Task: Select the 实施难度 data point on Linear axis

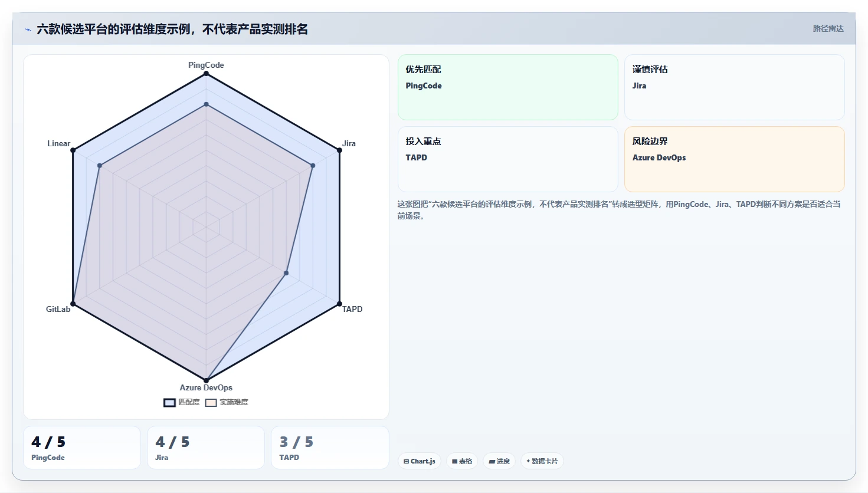Action: (100, 166)
